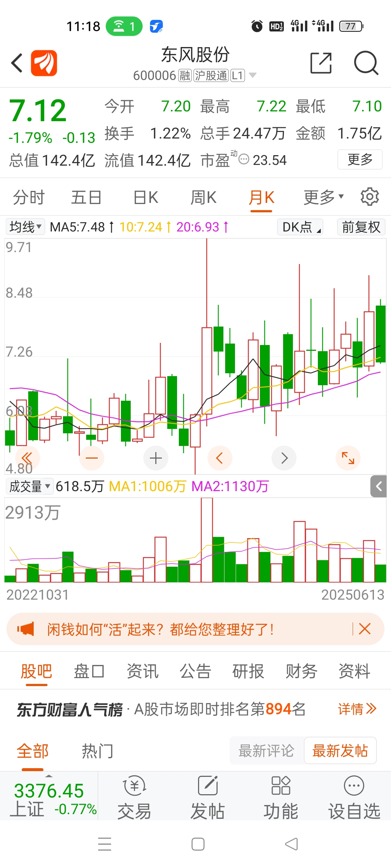Tap 发帖 to write post
Screen dimensions: 391x868
(207, 797)
